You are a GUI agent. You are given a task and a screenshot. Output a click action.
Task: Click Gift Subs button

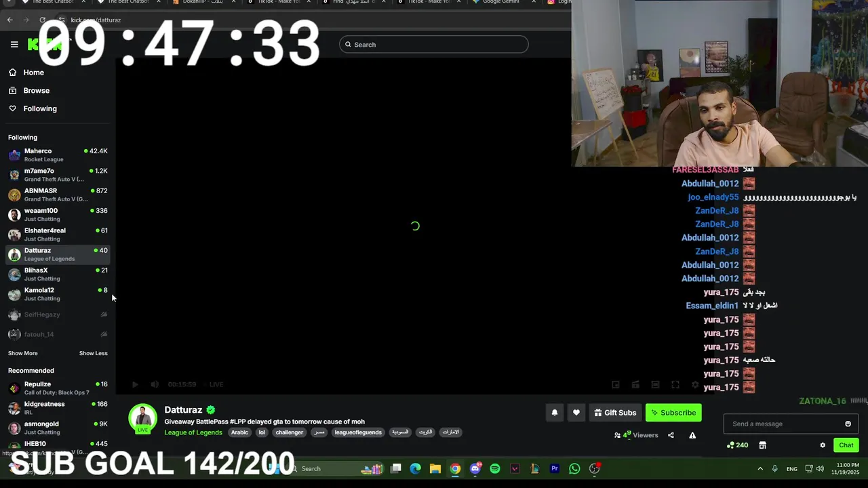point(615,413)
